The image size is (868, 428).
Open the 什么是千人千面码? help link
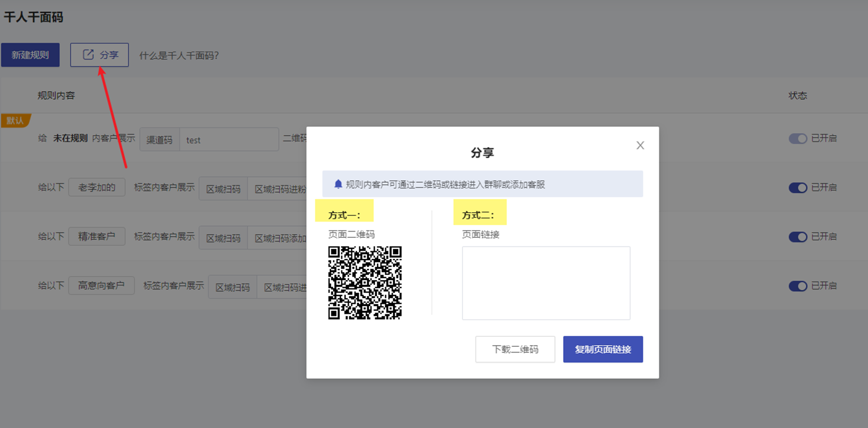[179, 56]
